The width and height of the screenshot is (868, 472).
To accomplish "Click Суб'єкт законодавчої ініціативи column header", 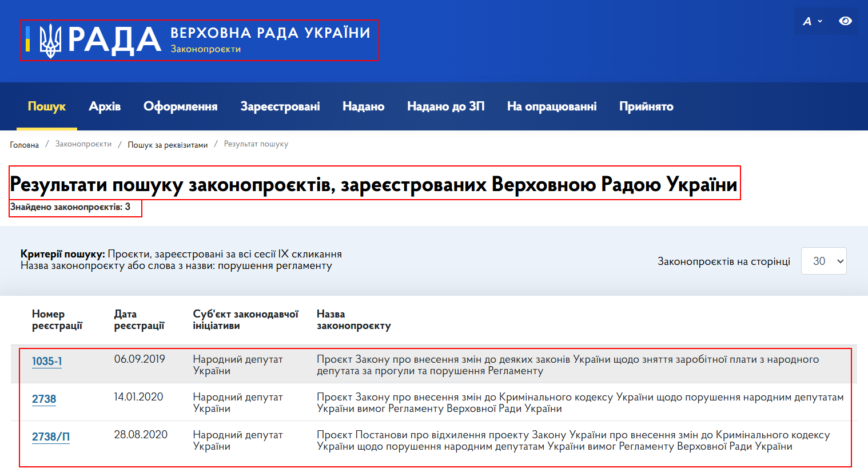I will [x=246, y=320].
